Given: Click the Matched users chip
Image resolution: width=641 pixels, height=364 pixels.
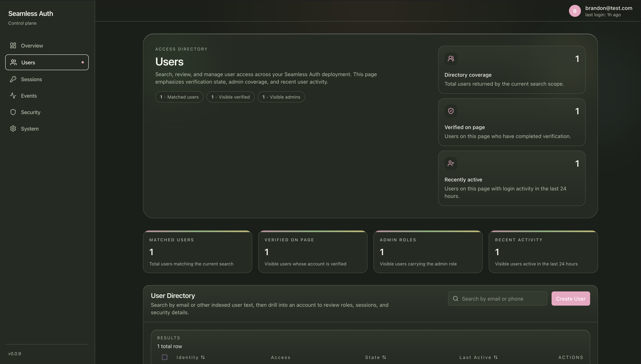Looking at the screenshot, I should [x=179, y=97].
